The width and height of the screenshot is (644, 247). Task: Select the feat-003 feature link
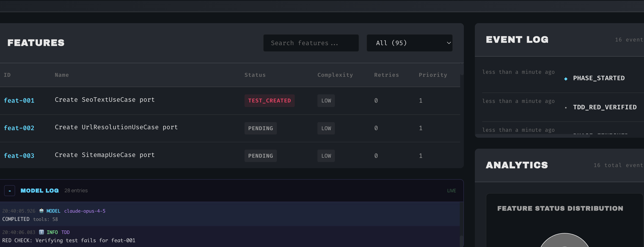pos(19,156)
